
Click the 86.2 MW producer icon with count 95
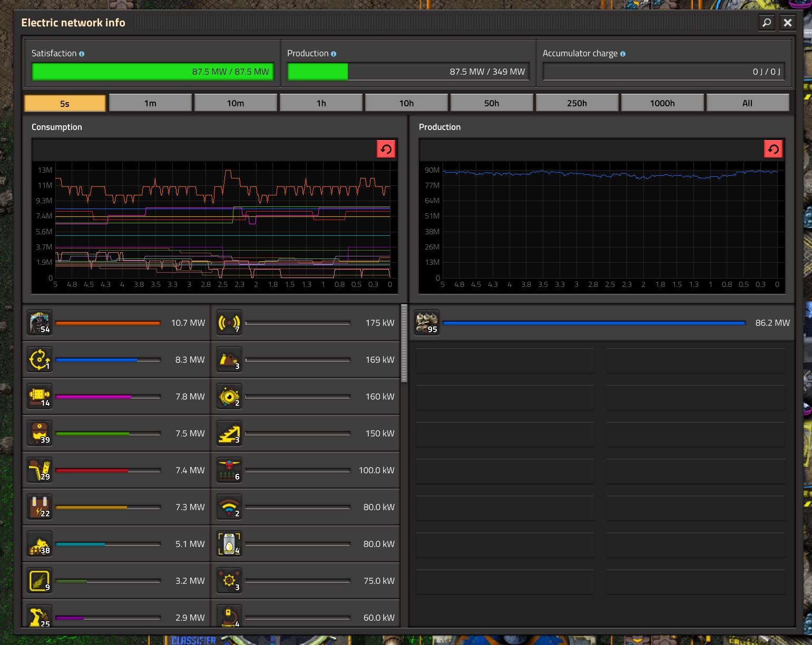[427, 323]
